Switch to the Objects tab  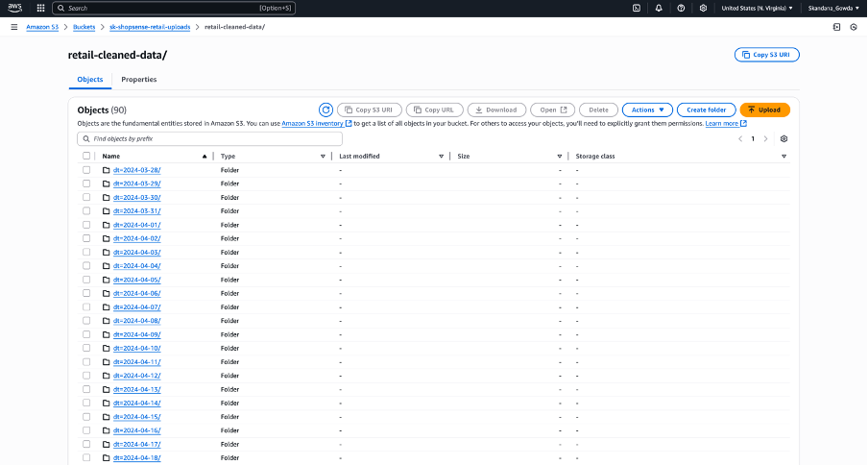tap(90, 79)
